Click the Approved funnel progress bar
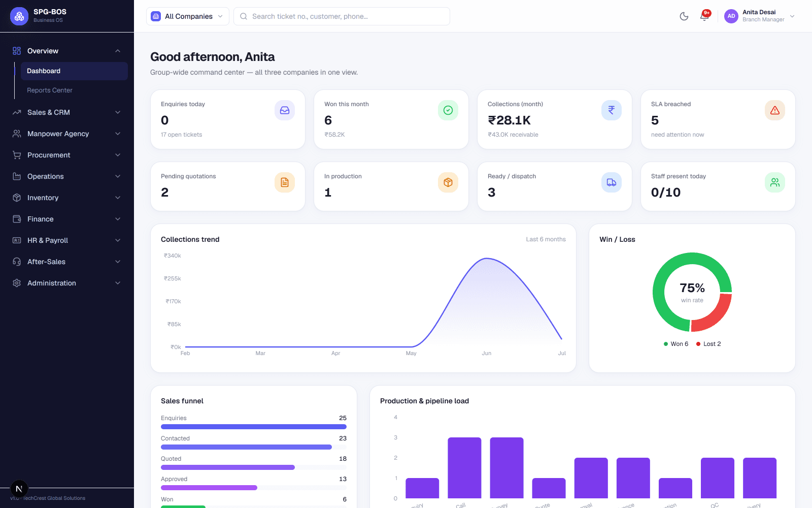812x508 pixels. [254, 488]
